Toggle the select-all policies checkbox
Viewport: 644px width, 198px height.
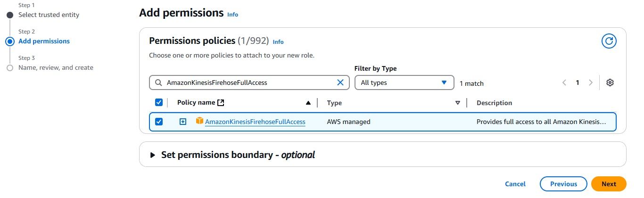[159, 102]
